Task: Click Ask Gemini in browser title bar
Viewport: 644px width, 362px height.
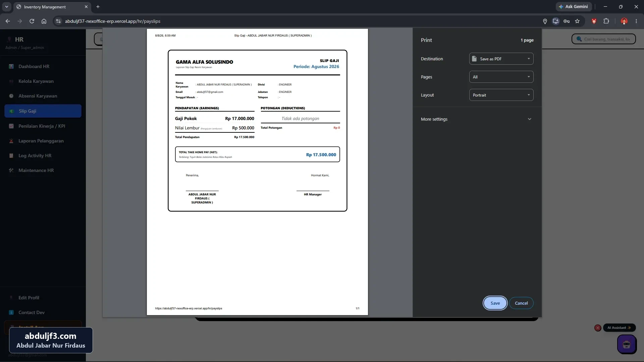Action: point(573,6)
